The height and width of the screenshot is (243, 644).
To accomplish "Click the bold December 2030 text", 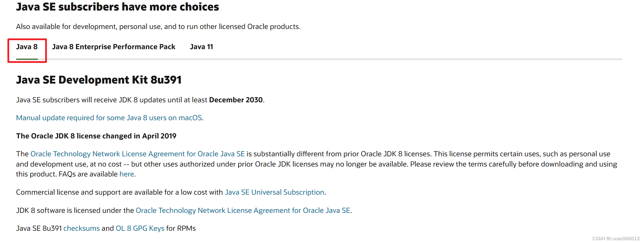I will point(236,100).
